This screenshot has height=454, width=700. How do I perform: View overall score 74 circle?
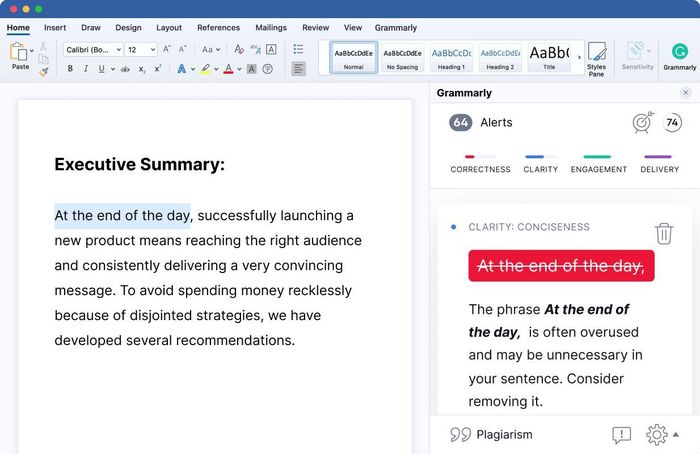pyautogui.click(x=672, y=122)
